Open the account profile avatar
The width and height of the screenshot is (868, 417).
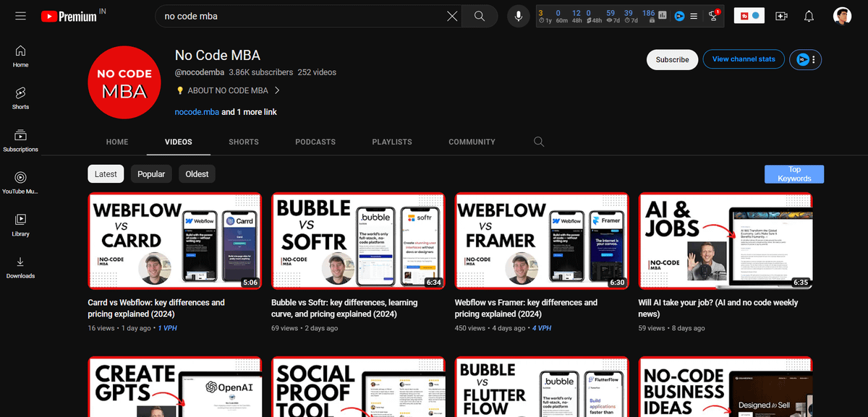tap(842, 16)
